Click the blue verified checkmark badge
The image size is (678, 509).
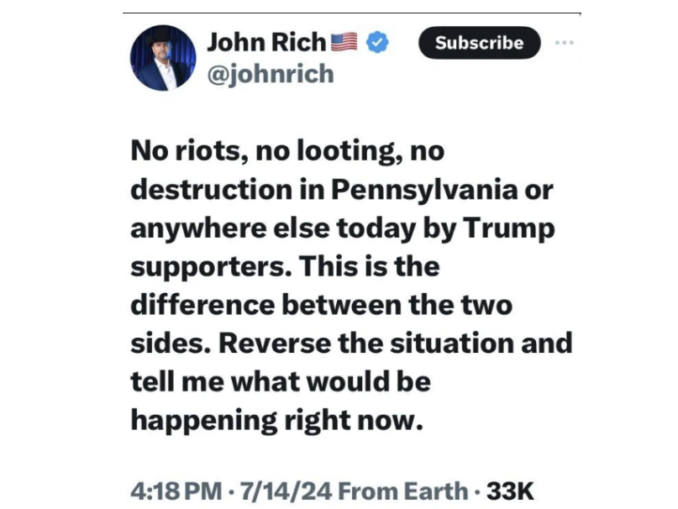(x=377, y=43)
